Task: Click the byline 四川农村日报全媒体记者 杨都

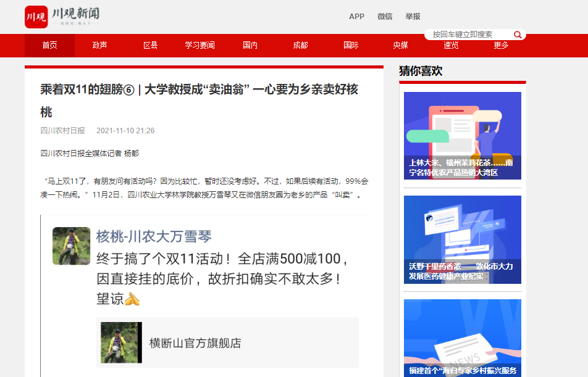Action: pos(90,153)
